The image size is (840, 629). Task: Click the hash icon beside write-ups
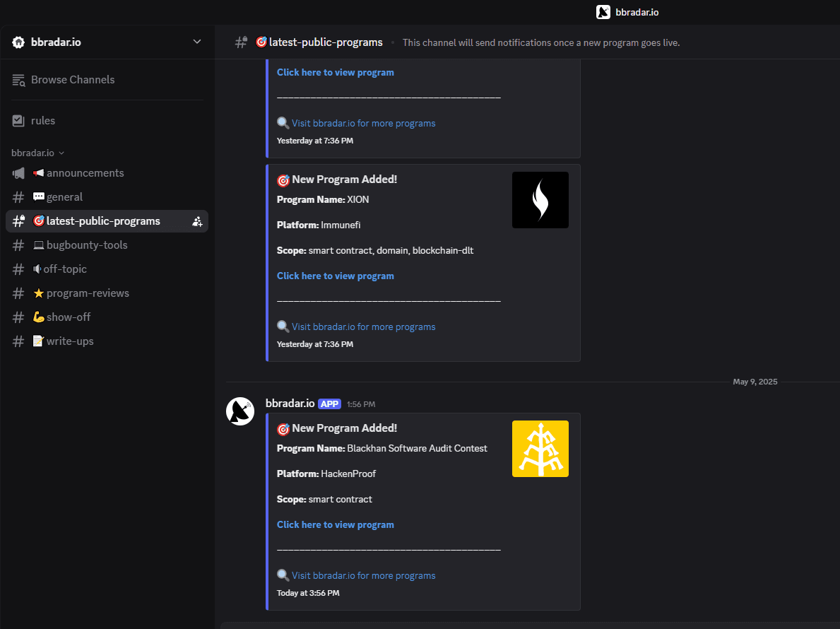coord(18,342)
